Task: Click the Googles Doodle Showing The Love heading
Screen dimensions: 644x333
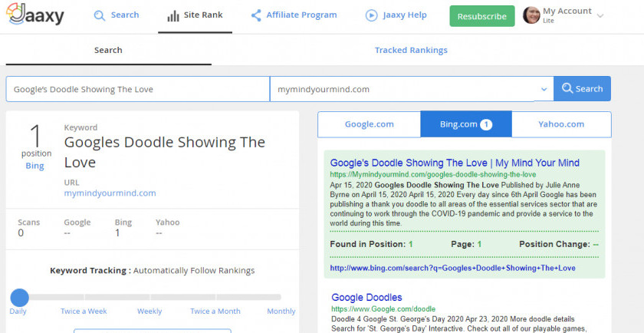Action: click(x=165, y=152)
